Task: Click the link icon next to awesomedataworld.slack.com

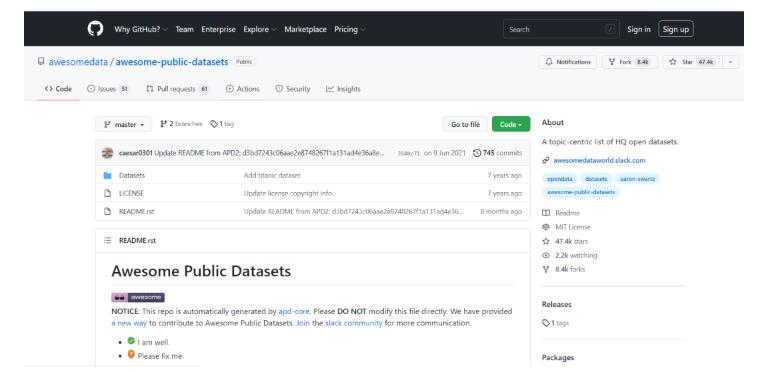Action: point(546,160)
